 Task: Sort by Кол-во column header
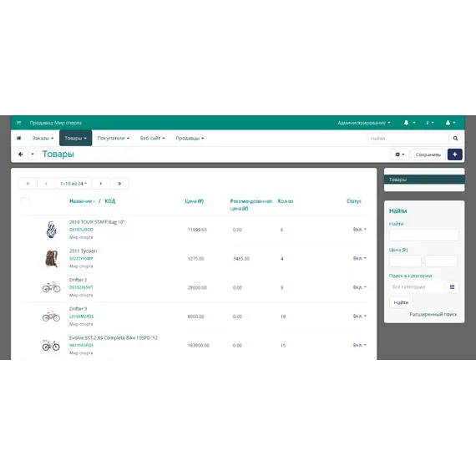tap(286, 201)
